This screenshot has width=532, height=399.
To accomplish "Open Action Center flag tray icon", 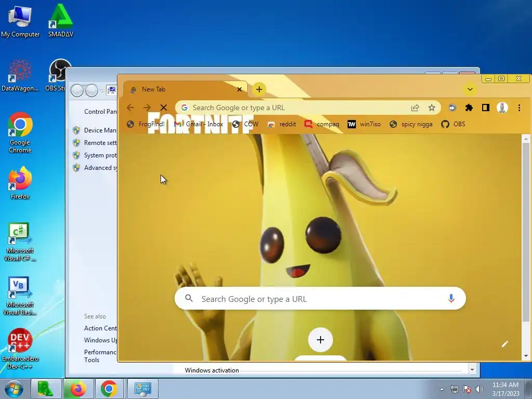I will click(x=467, y=389).
